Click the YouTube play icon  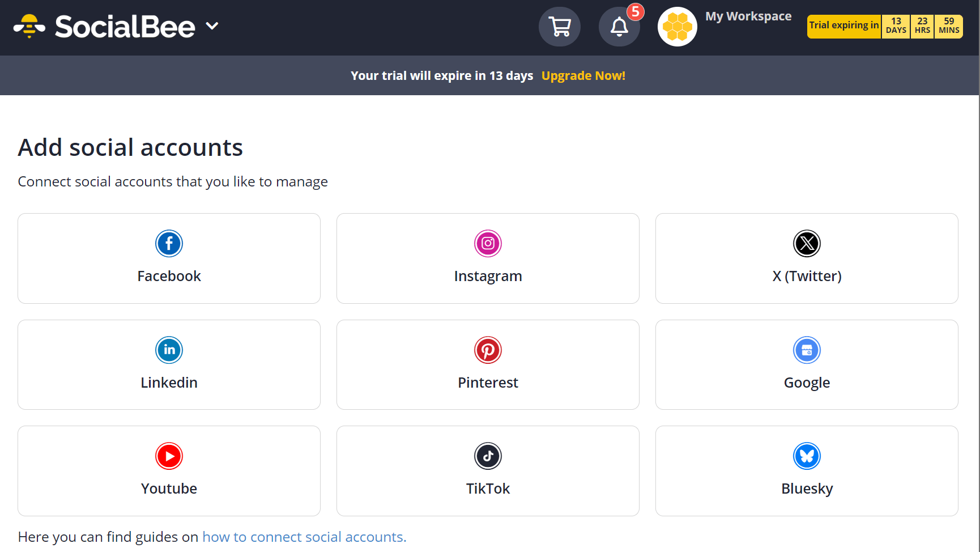click(x=169, y=456)
